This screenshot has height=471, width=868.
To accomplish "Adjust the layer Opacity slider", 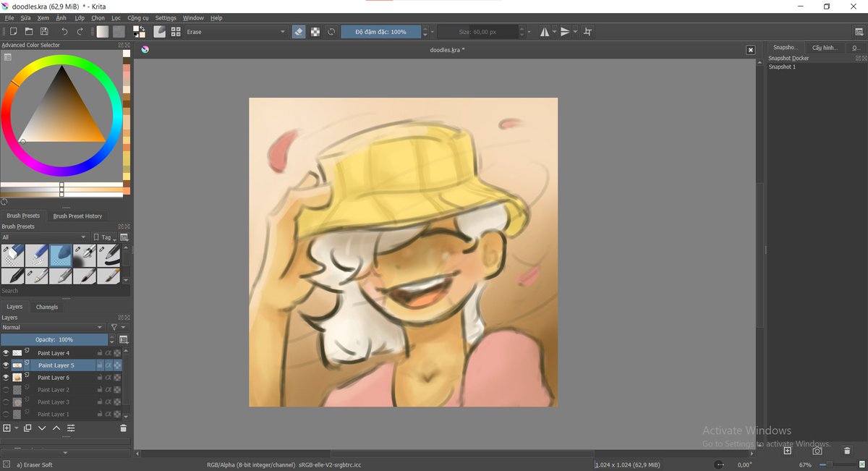I will pos(54,339).
